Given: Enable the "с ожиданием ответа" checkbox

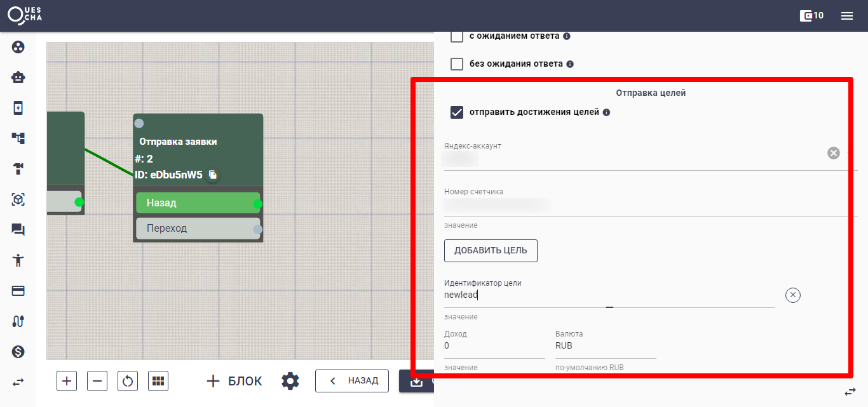Looking at the screenshot, I should coord(456,36).
